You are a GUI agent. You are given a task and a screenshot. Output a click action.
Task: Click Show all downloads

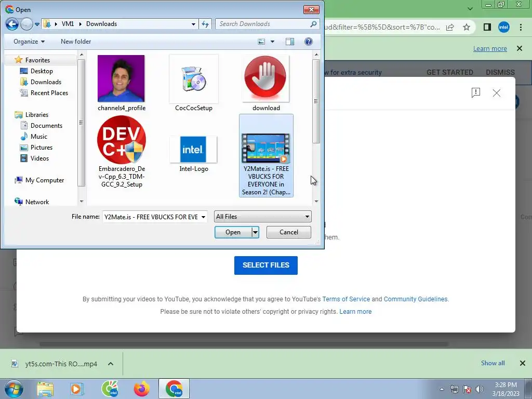point(493,363)
